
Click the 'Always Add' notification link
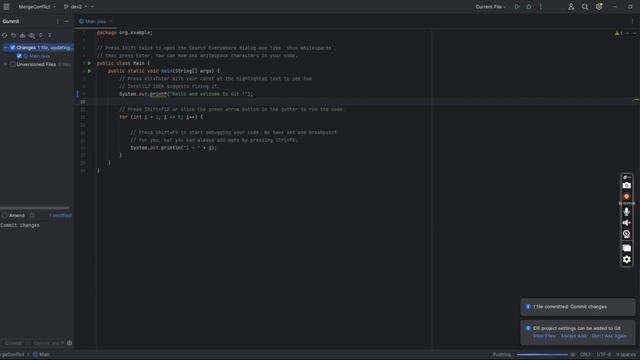(573, 336)
